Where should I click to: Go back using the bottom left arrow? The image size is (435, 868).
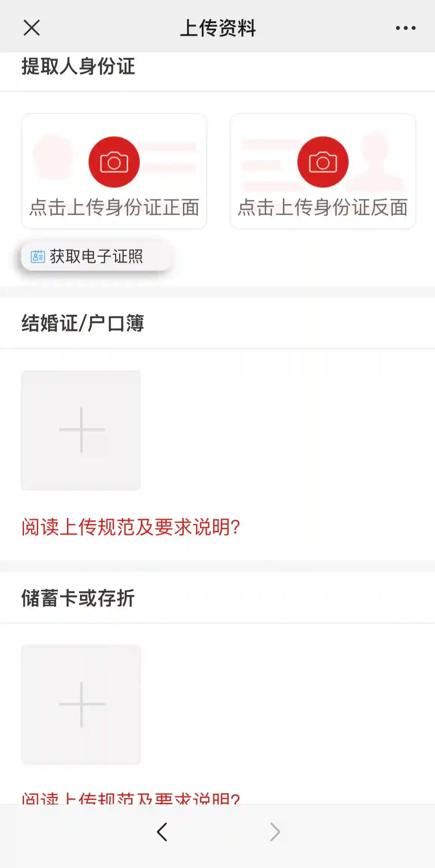162,832
